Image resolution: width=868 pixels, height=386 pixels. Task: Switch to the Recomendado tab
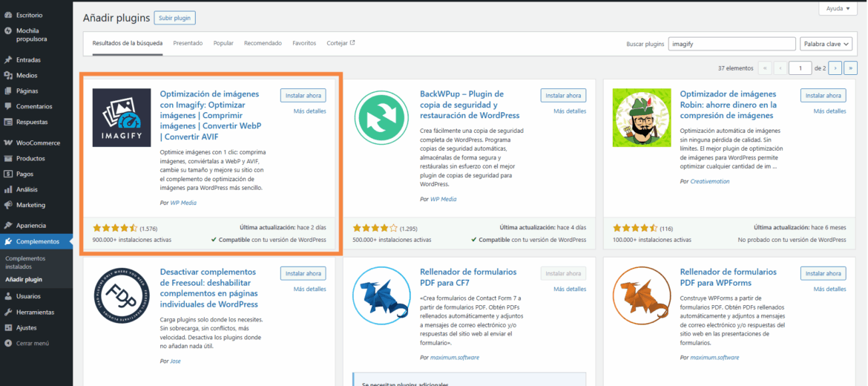click(263, 43)
